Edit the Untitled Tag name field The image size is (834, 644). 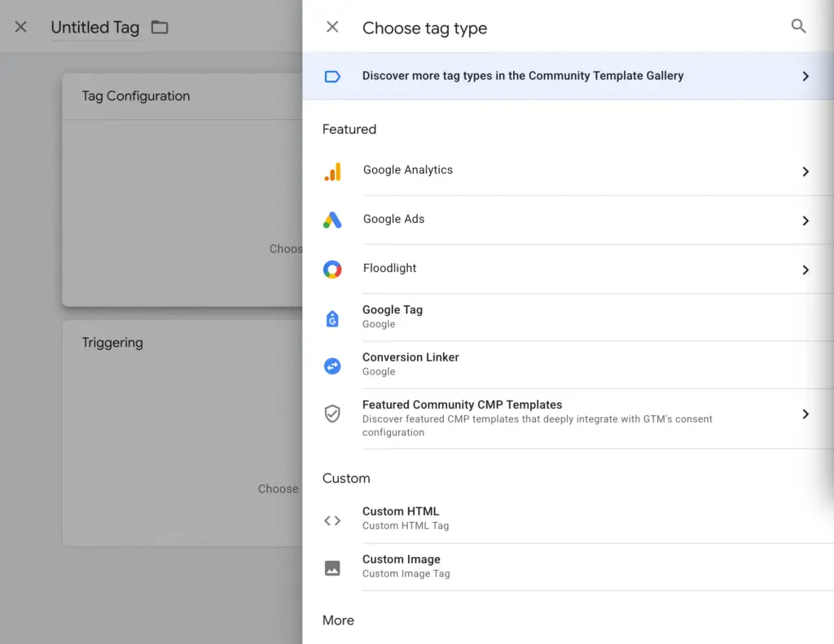(x=94, y=28)
